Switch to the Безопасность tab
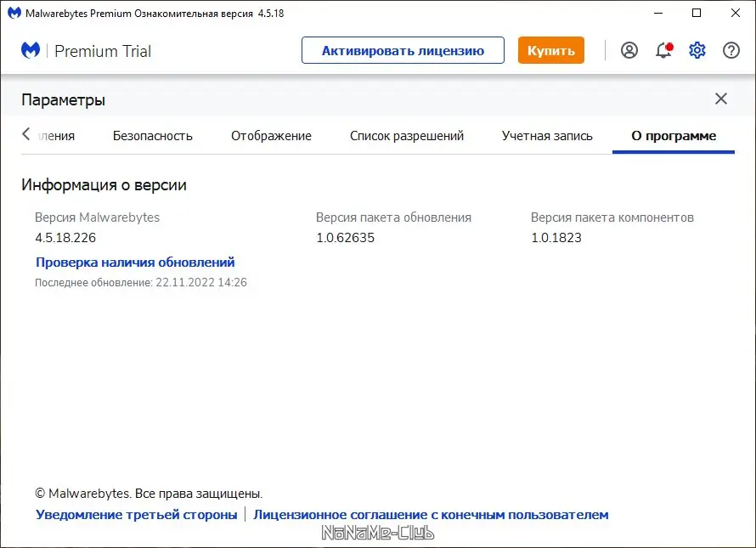The image size is (756, 548). [x=153, y=136]
